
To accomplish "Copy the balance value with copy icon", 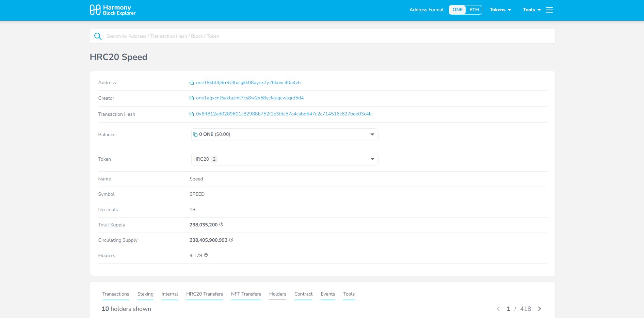I will 195,134.
